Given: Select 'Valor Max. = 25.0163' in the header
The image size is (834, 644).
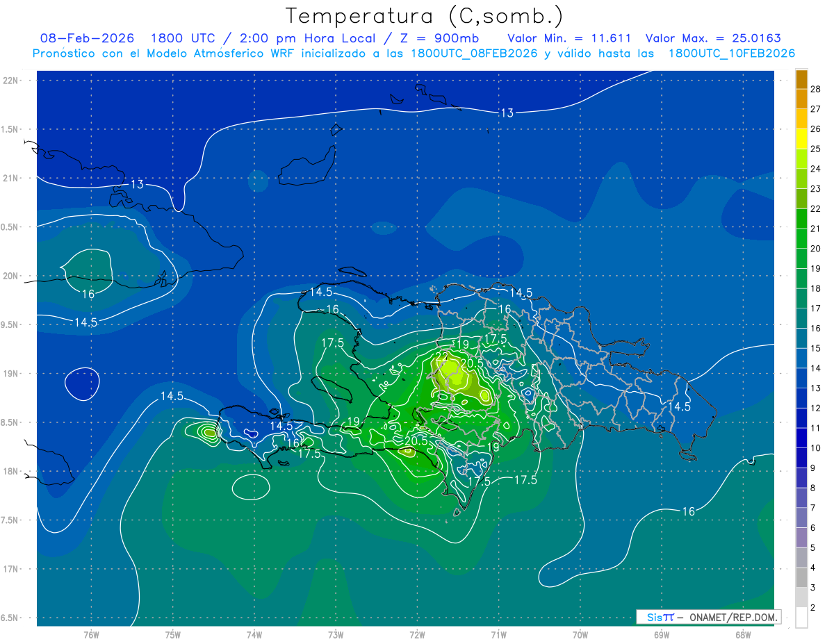Looking at the screenshot, I should (x=713, y=38).
